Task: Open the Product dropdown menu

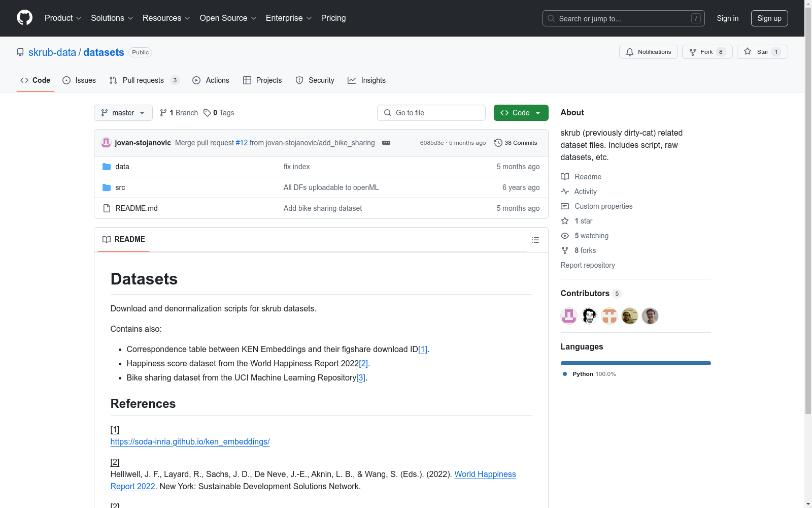Action: (x=63, y=18)
